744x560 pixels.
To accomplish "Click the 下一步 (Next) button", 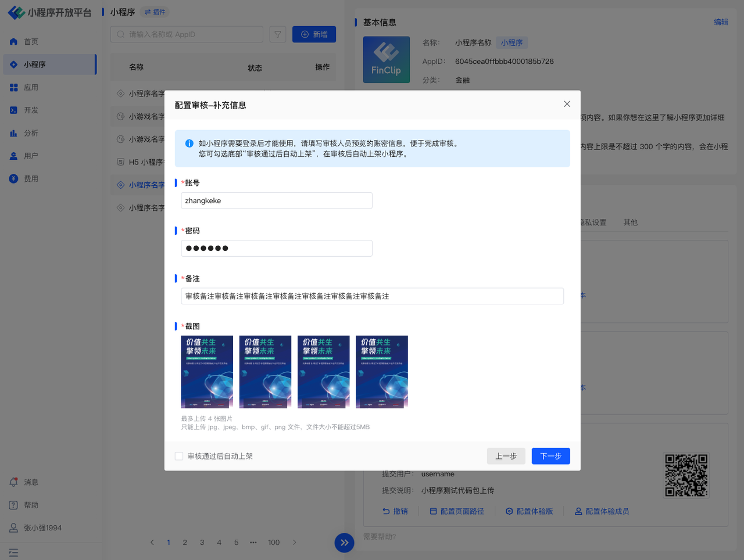I will click(550, 456).
